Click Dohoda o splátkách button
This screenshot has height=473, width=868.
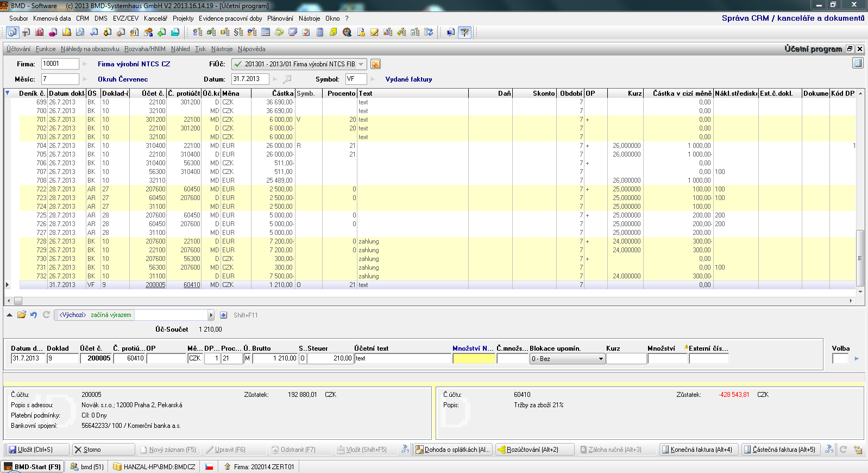click(x=452, y=450)
